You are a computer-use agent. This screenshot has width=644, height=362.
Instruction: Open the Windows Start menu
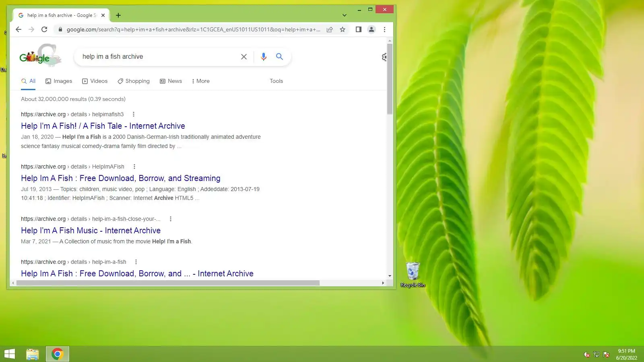tap(10, 354)
